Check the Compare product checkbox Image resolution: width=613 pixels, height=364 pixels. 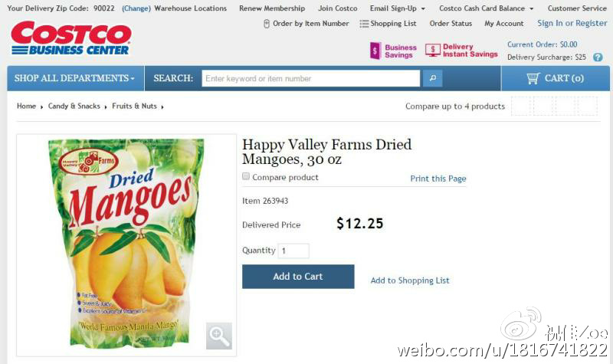tap(246, 176)
